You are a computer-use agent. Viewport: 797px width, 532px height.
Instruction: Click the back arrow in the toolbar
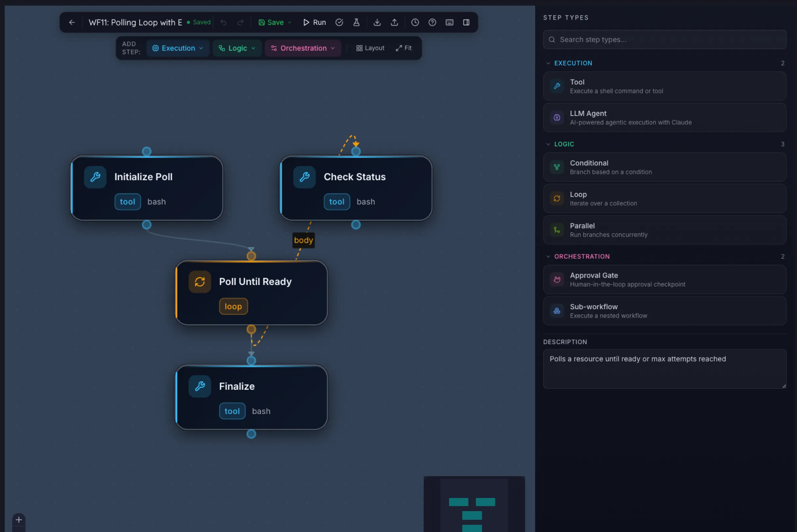click(72, 22)
